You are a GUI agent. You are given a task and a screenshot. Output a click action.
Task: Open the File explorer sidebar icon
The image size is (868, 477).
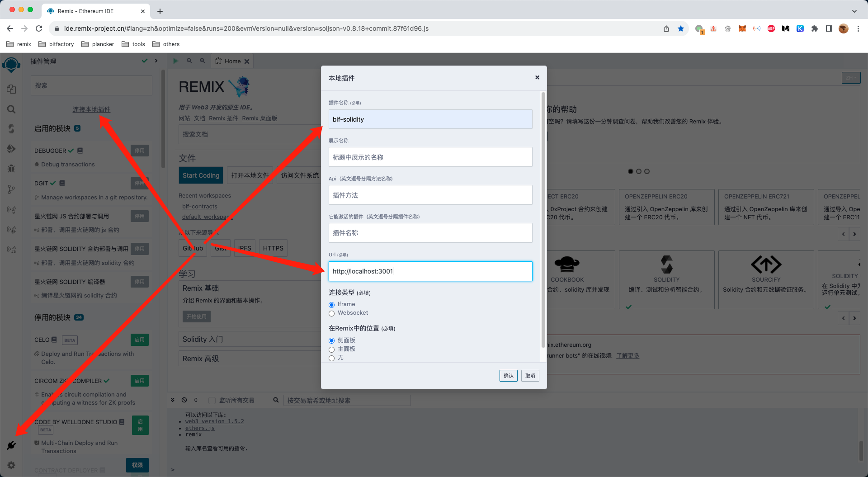coord(11,89)
